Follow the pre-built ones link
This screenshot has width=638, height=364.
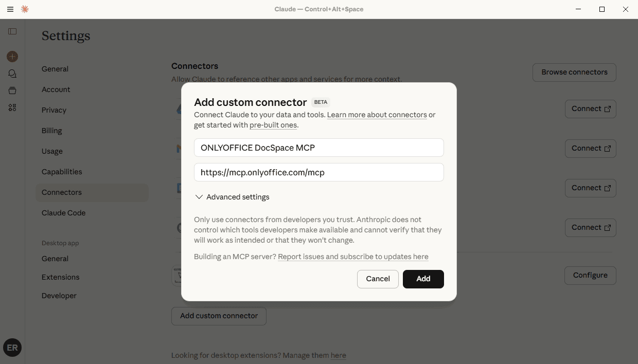273,125
